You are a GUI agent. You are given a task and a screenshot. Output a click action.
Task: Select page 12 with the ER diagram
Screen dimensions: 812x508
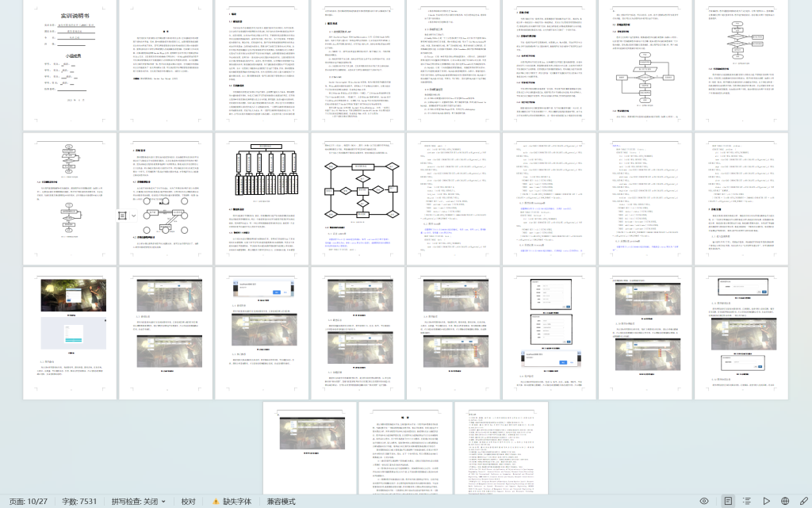(358, 199)
